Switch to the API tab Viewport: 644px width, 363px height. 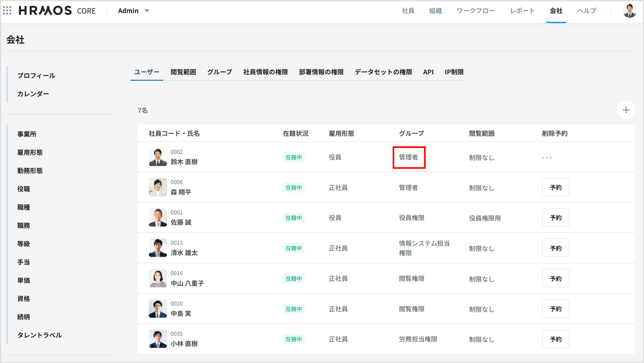click(x=428, y=72)
